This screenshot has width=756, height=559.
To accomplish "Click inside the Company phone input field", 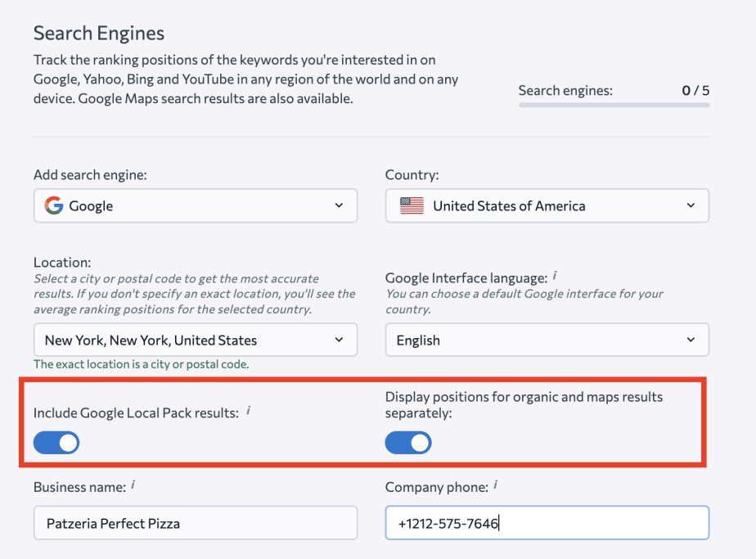I will (x=547, y=522).
